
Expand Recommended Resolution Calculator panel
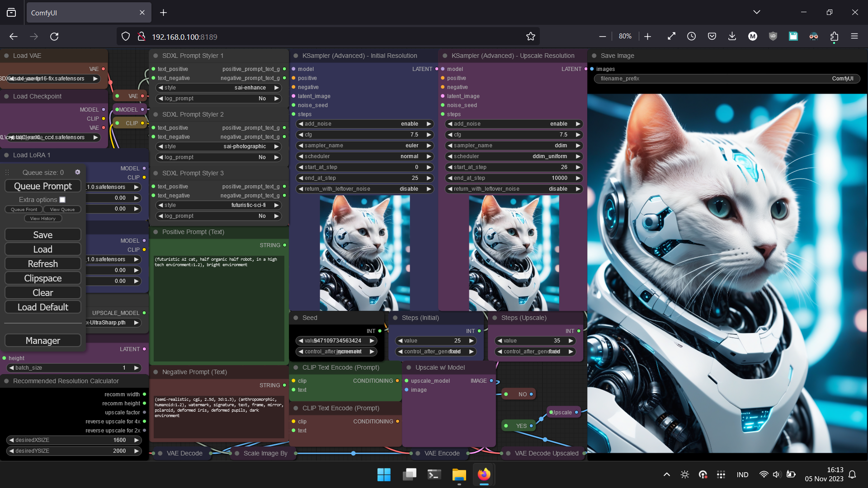[x=5, y=381]
